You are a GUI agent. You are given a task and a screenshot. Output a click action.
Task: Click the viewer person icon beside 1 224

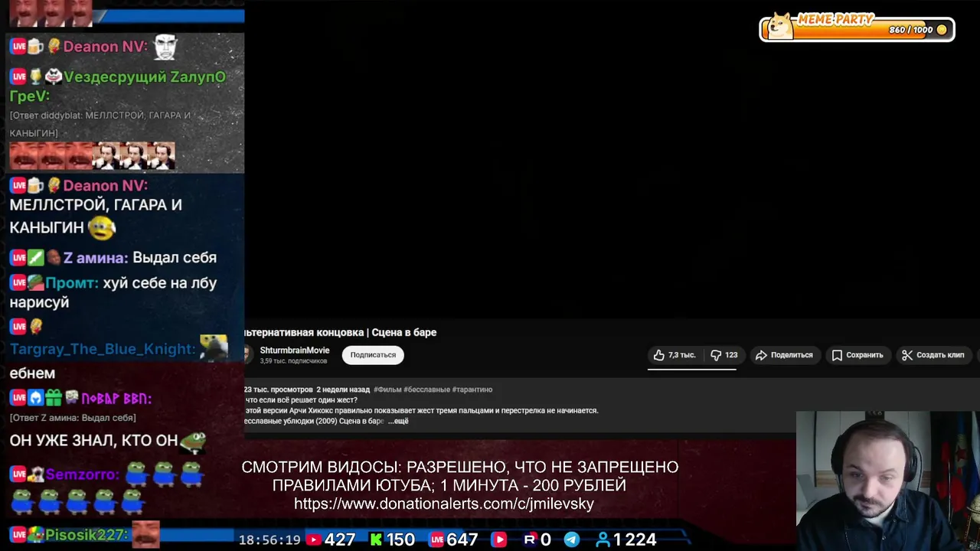click(x=603, y=540)
